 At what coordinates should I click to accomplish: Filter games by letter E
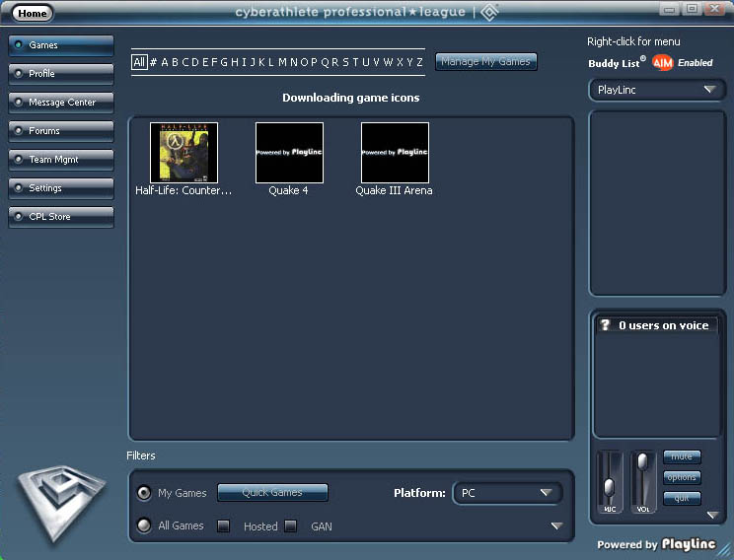pos(205,62)
